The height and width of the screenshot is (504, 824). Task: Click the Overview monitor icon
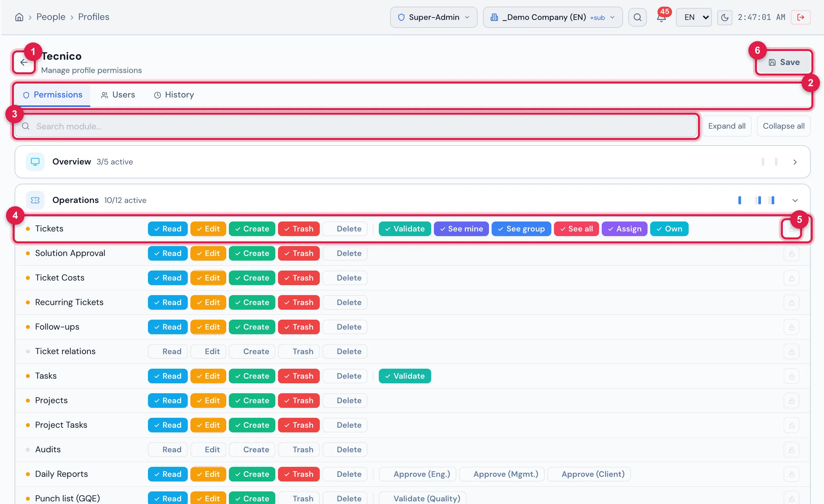pyautogui.click(x=35, y=162)
